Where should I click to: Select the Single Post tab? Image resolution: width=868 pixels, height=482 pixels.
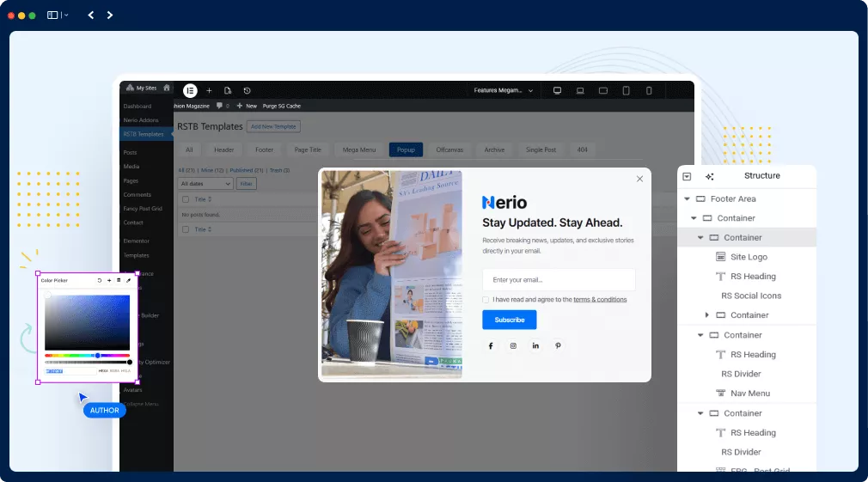[541, 150]
